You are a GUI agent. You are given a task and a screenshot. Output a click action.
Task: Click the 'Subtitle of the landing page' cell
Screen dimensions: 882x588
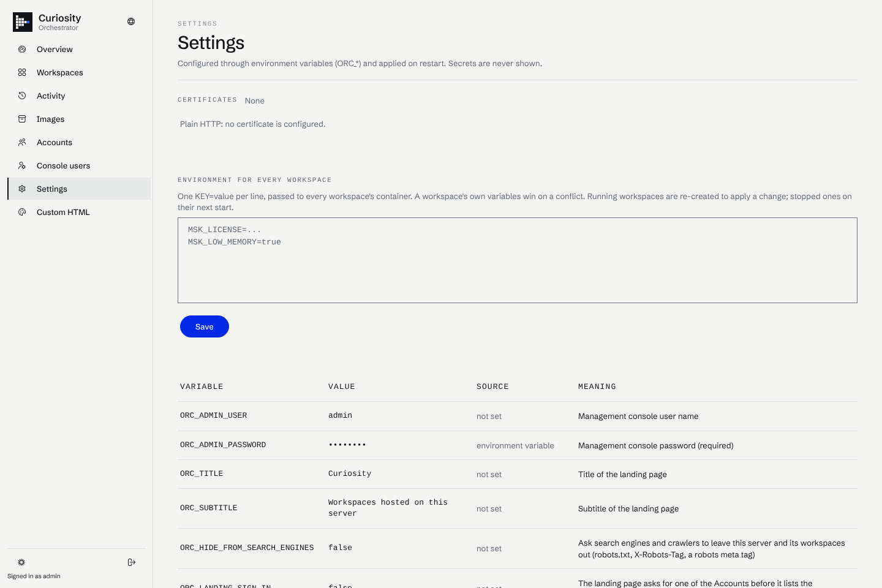coord(628,509)
